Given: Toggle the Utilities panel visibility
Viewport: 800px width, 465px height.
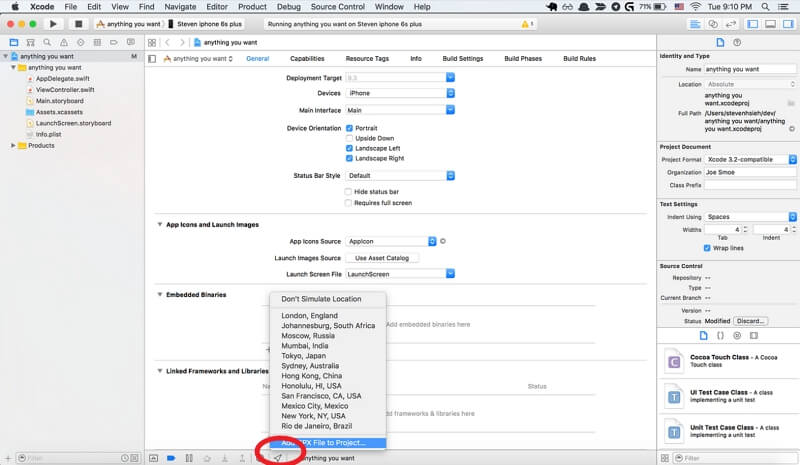Looking at the screenshot, I should tap(788, 24).
